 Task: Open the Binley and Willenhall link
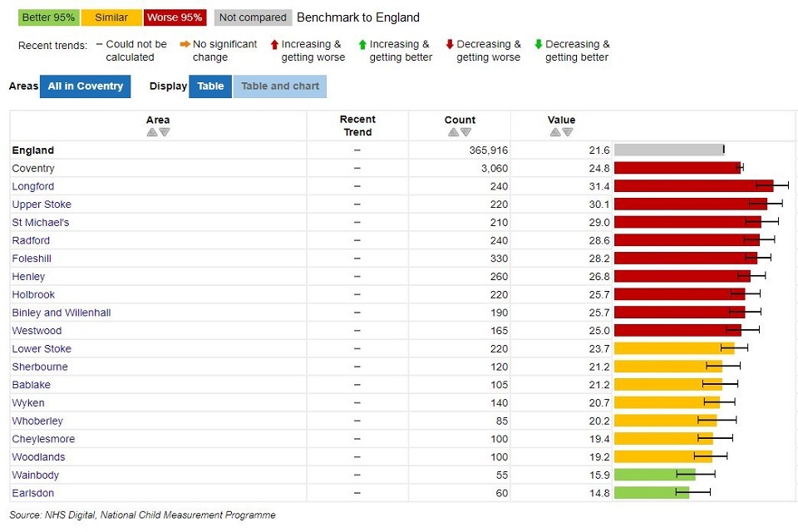62,313
